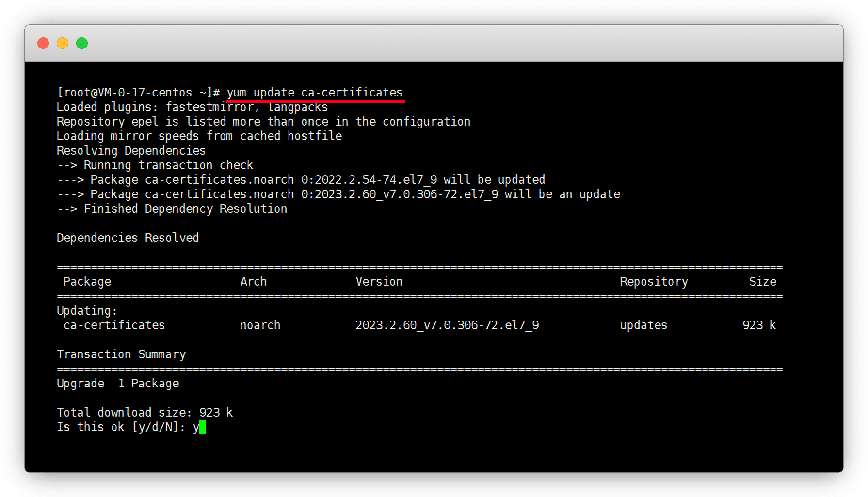868x497 pixels.
Task: Click the updates repository value
Action: click(x=643, y=325)
